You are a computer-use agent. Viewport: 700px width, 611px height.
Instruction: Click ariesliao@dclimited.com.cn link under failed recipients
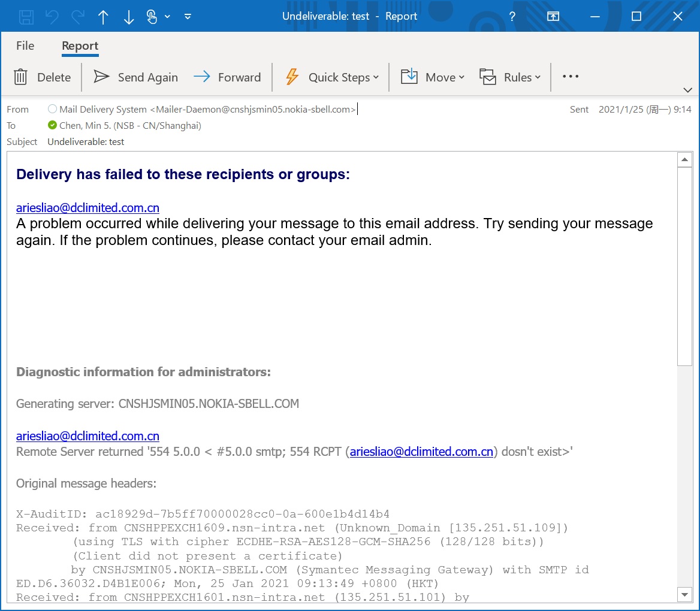click(87, 208)
